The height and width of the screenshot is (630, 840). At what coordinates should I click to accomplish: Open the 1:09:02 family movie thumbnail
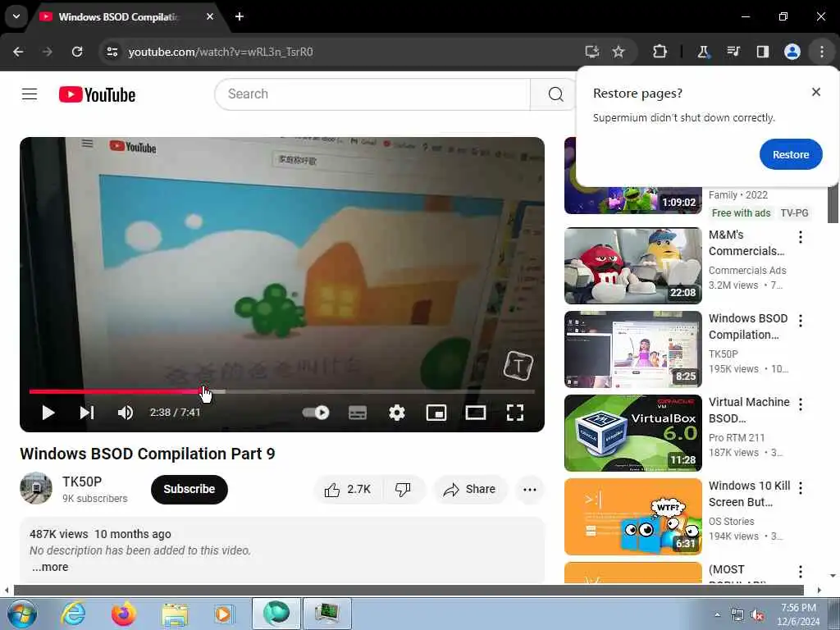pyautogui.click(x=632, y=200)
